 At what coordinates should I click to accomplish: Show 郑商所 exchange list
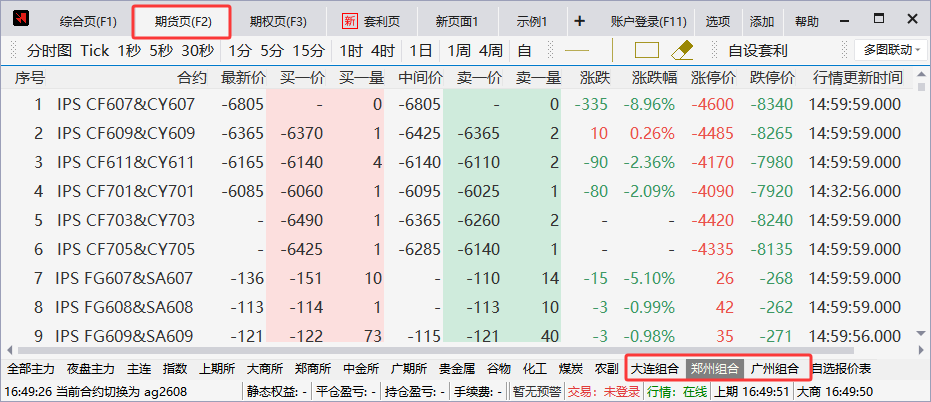(313, 369)
